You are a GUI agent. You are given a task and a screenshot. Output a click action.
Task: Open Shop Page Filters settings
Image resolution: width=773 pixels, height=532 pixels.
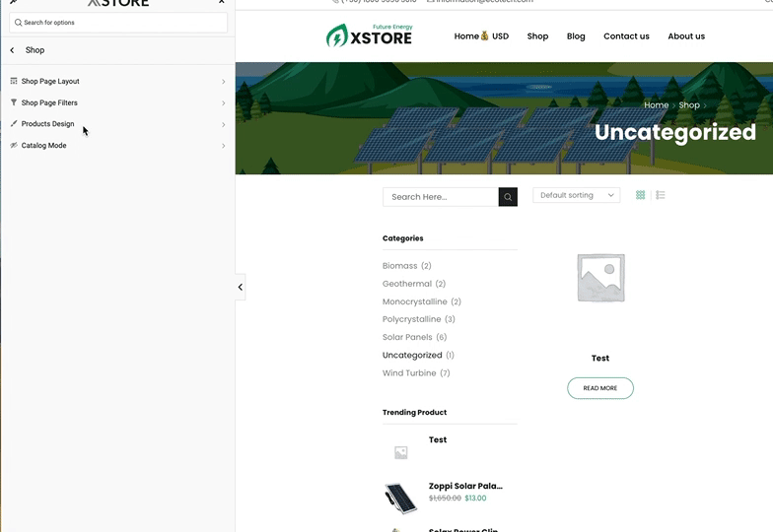[x=118, y=102]
